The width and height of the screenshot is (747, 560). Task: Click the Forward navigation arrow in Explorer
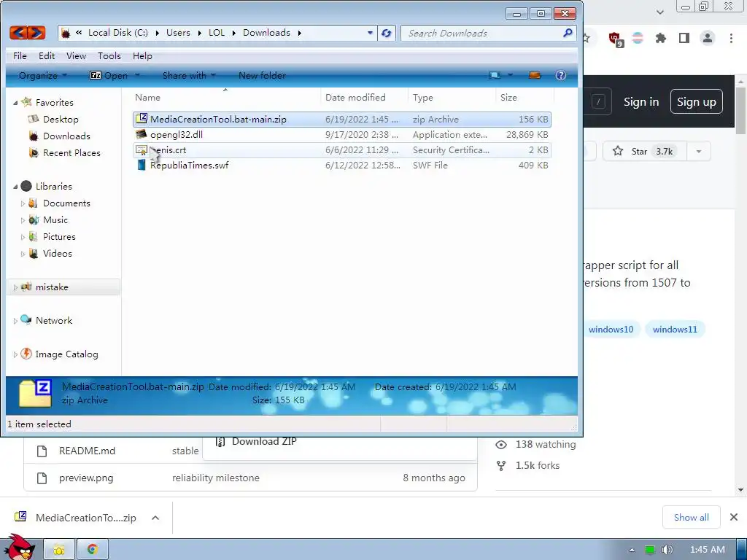36,33
